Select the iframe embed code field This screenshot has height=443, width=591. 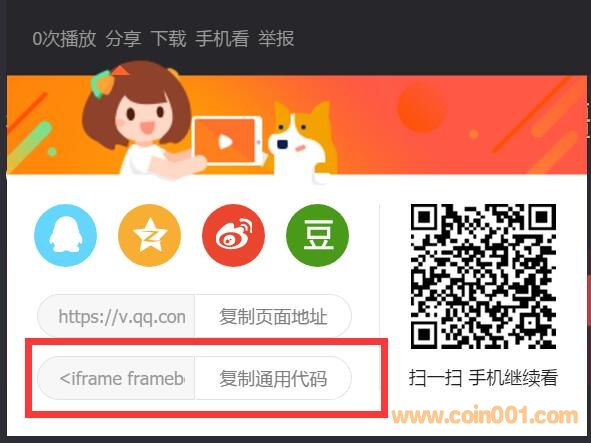point(116,378)
